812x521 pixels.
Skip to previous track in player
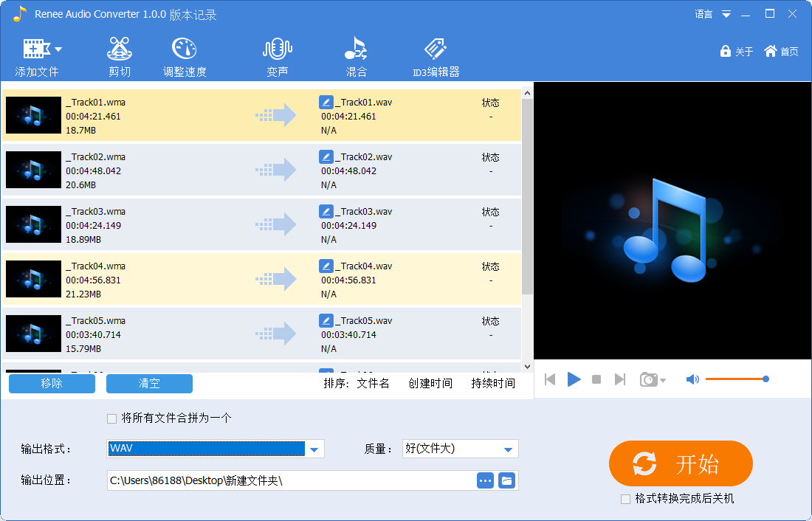(550, 379)
